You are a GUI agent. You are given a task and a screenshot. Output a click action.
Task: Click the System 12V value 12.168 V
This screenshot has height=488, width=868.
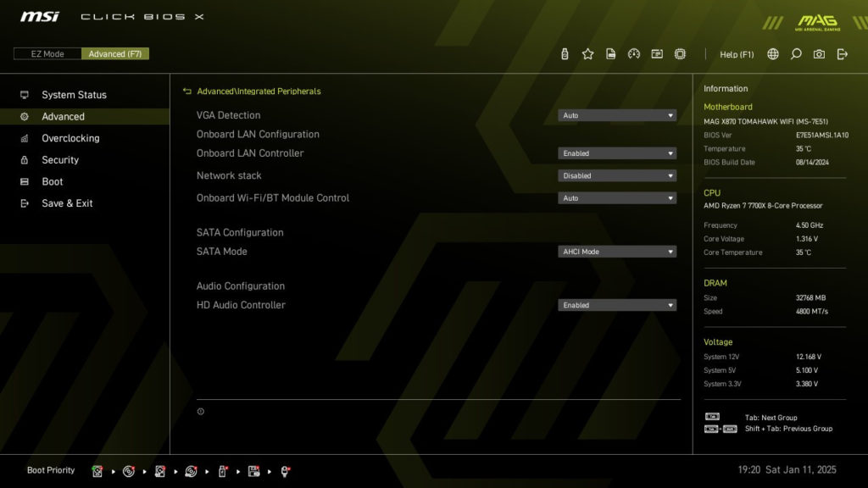[808, 357]
